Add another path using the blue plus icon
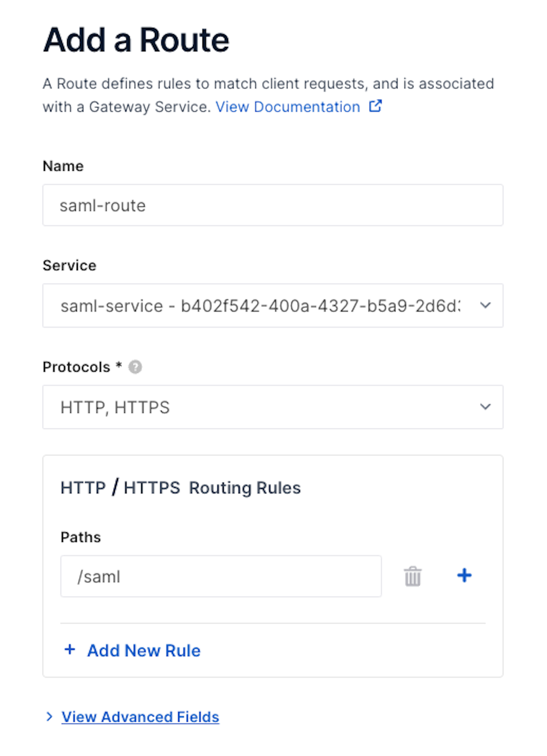The height and width of the screenshot is (756, 547). point(464,575)
